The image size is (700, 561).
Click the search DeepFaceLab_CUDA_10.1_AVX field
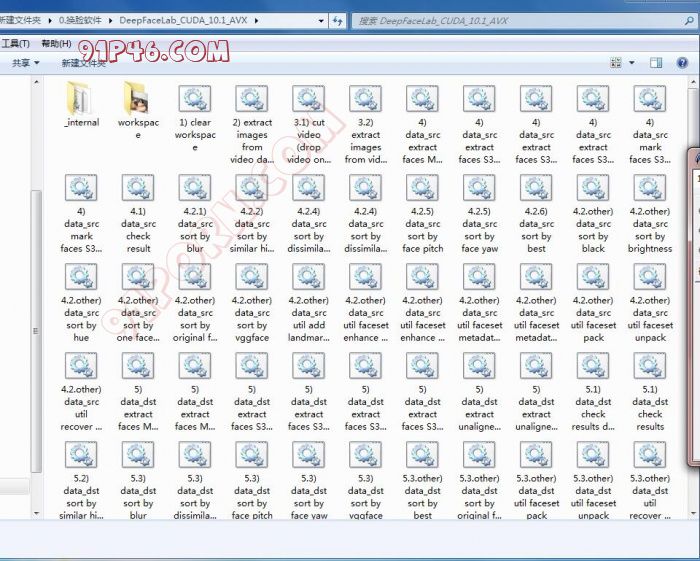coord(520,20)
